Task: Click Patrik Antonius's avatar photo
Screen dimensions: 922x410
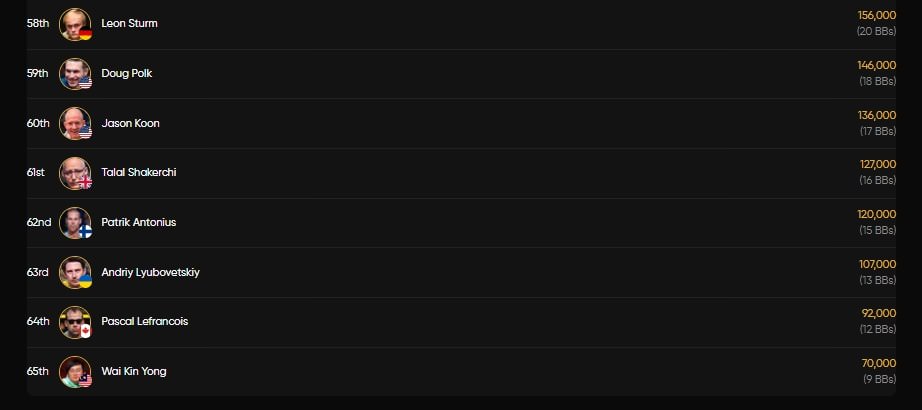Action: tap(75, 222)
